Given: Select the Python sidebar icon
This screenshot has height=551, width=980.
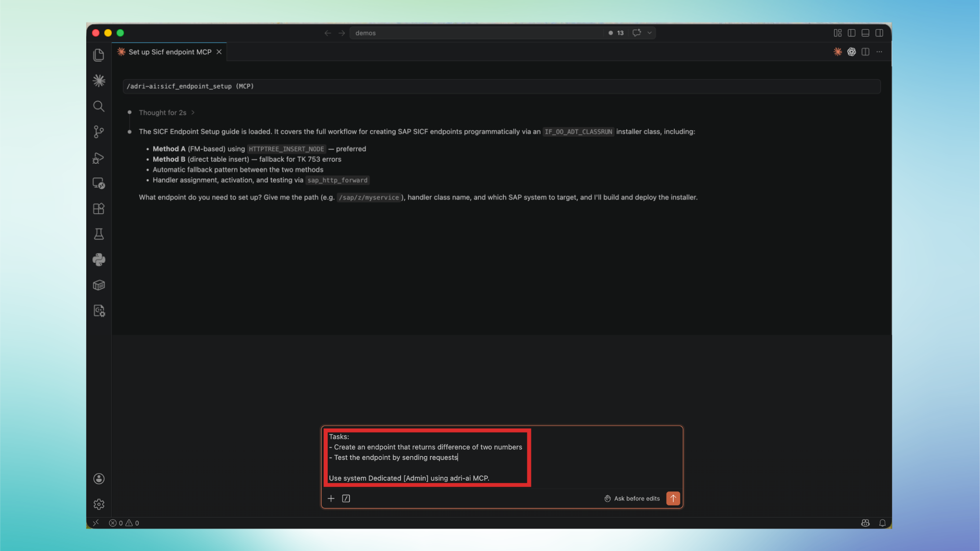Looking at the screenshot, I should pyautogui.click(x=99, y=259).
